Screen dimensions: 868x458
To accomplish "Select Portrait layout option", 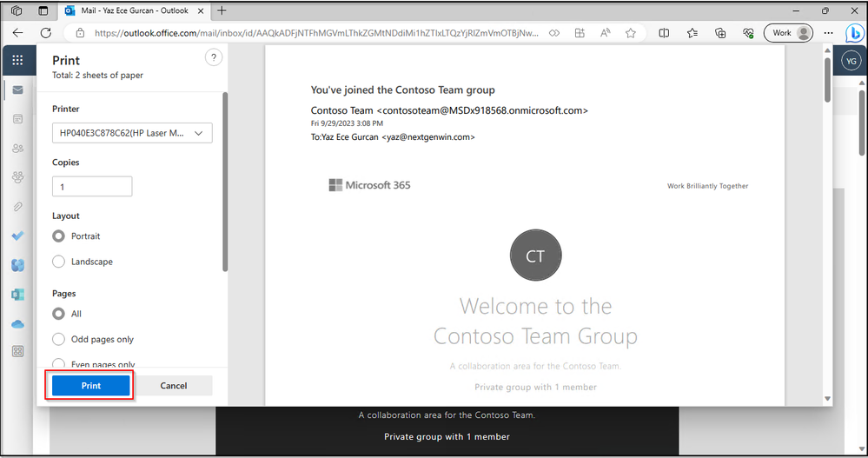I will point(59,236).
